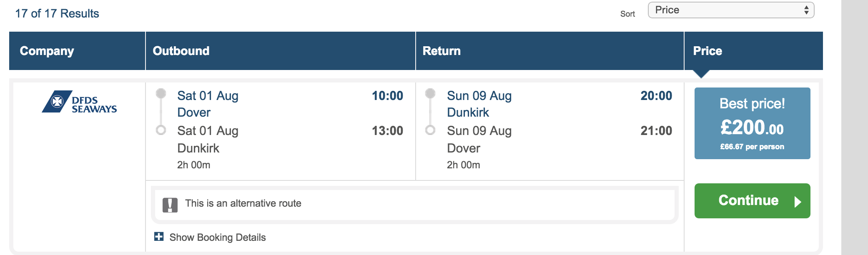Screen dimensions: 868x255
Task: Click the Company column header
Action: pos(77,51)
